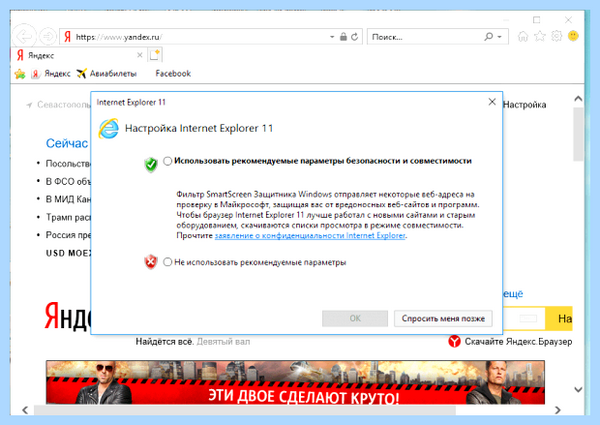Open news item starting with В ФСО
Viewport: 600px width, 425px height.
[68, 182]
